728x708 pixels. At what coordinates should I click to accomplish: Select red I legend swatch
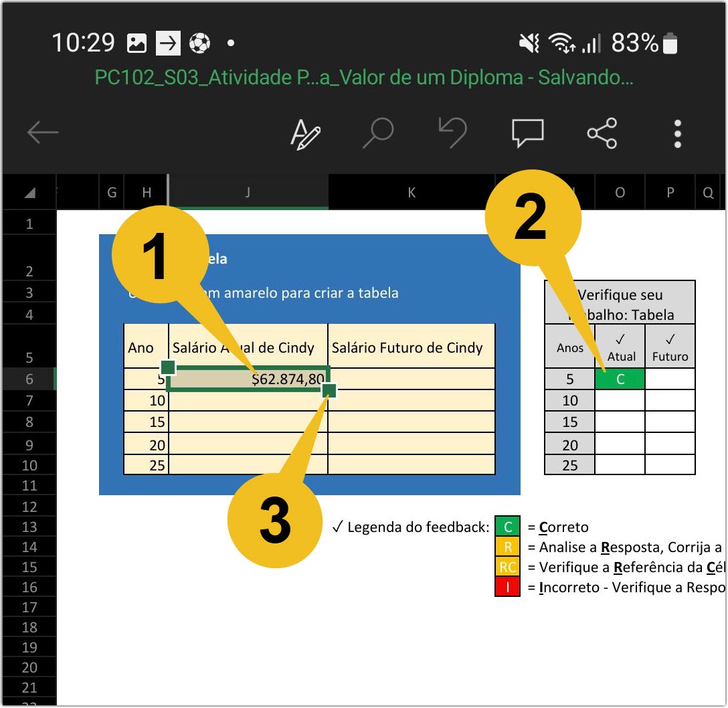pyautogui.click(x=507, y=587)
